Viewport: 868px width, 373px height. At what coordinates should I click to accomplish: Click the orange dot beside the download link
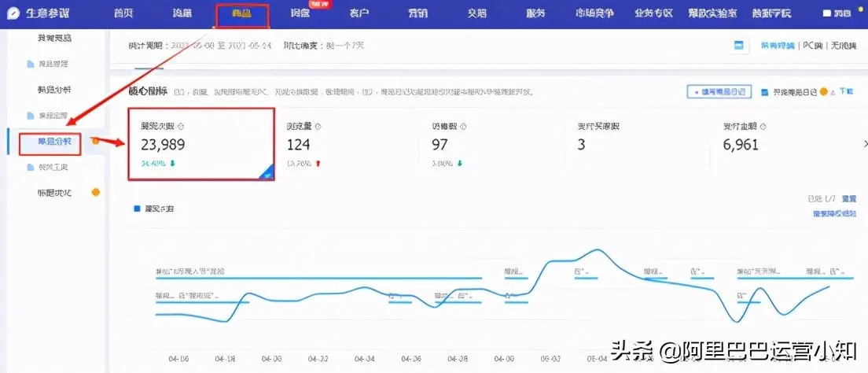[823, 92]
